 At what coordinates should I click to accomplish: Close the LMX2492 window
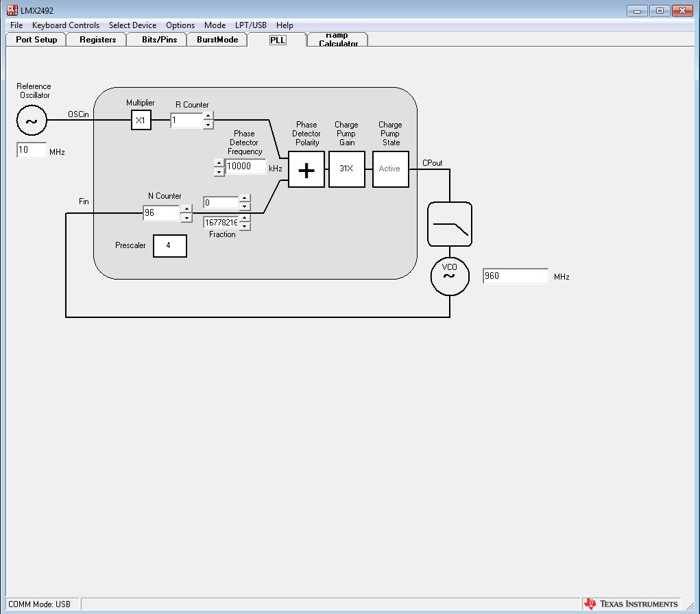point(683,11)
